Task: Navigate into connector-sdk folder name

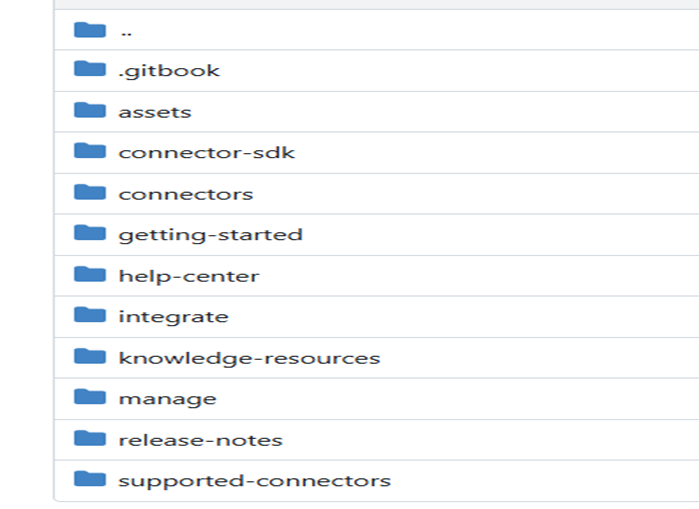Action: point(207,153)
